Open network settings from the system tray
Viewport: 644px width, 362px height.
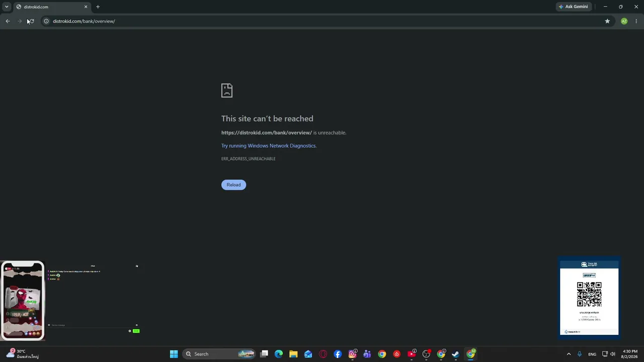coord(605,354)
